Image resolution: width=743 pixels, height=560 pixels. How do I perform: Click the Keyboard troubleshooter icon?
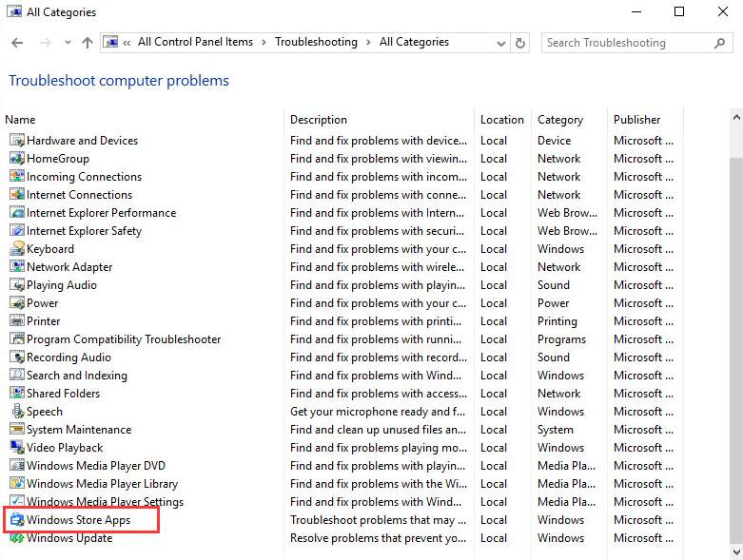(17, 248)
